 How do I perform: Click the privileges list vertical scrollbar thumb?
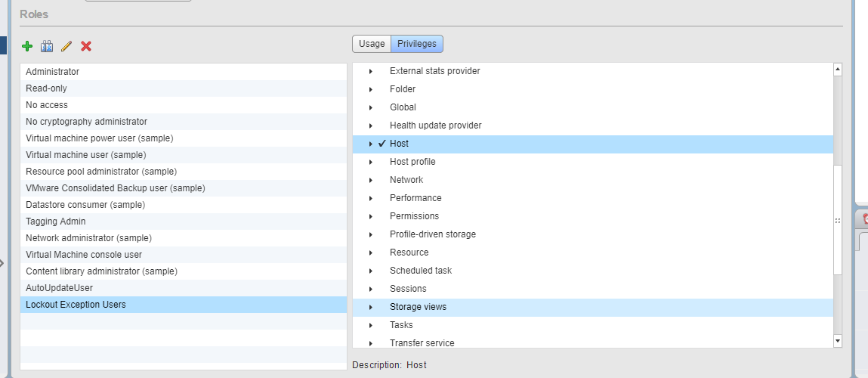pos(838,219)
